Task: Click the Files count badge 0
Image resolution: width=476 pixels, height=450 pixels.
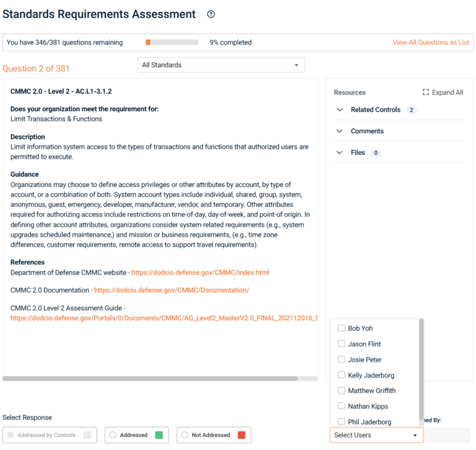Action: pyautogui.click(x=376, y=152)
